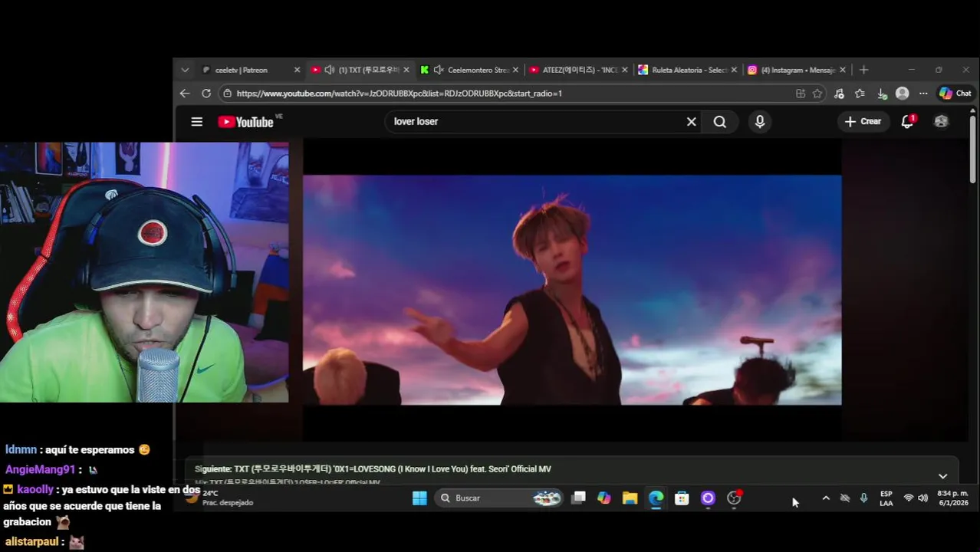The width and height of the screenshot is (980, 552).
Task: Click the Crear button
Action: [863, 121]
